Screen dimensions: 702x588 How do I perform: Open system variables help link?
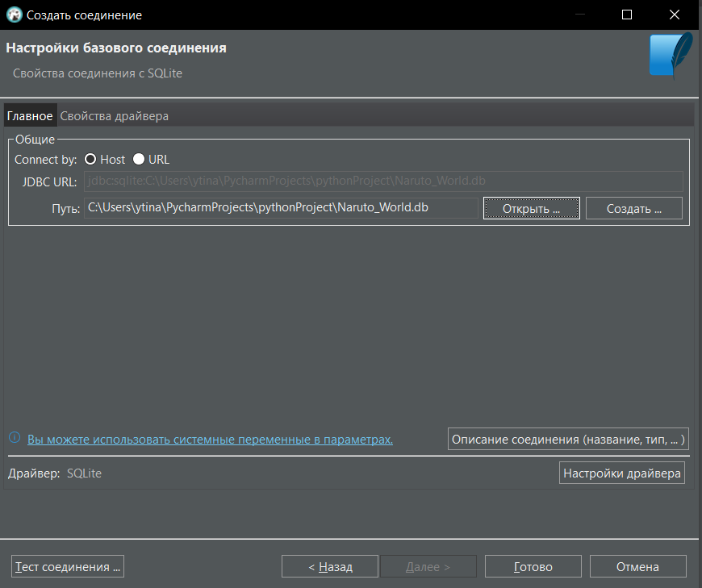point(210,440)
